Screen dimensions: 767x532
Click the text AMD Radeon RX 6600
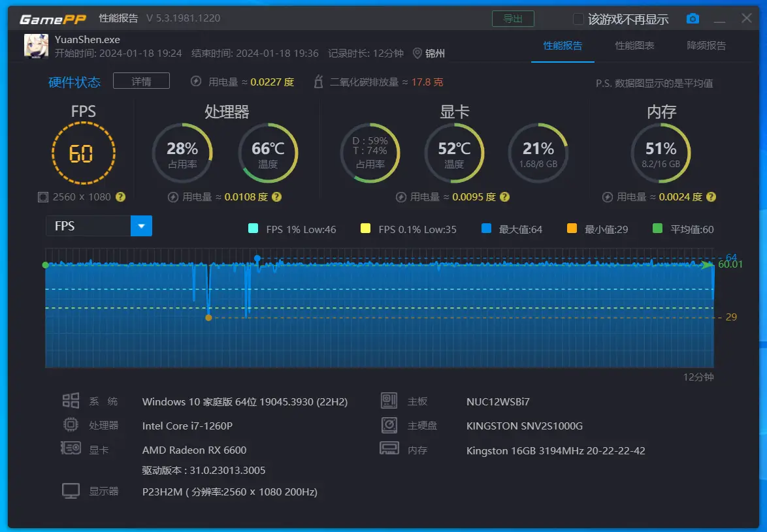pos(194,450)
